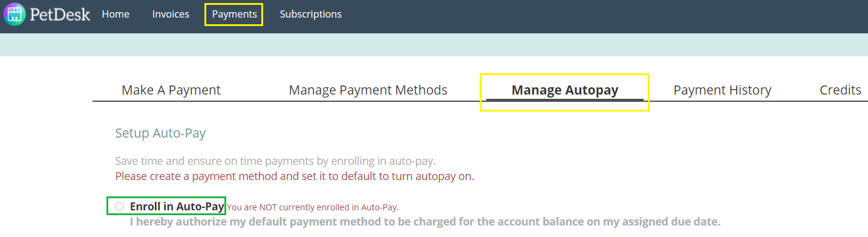Switch to the Make A Payment tab
This screenshot has height=237, width=868.
171,90
